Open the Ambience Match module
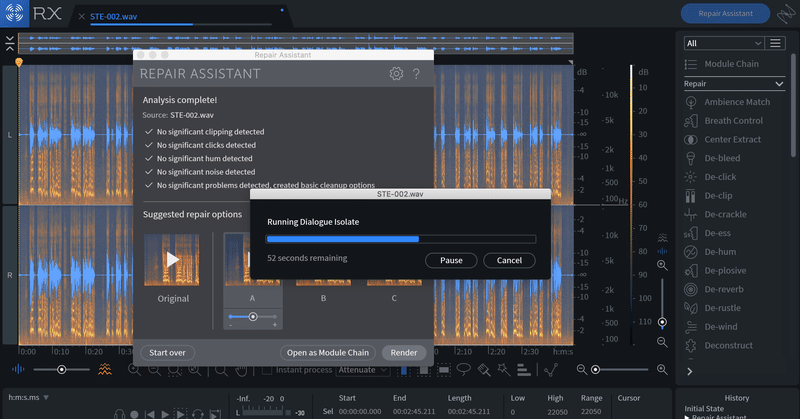800x419 pixels. [x=727, y=102]
